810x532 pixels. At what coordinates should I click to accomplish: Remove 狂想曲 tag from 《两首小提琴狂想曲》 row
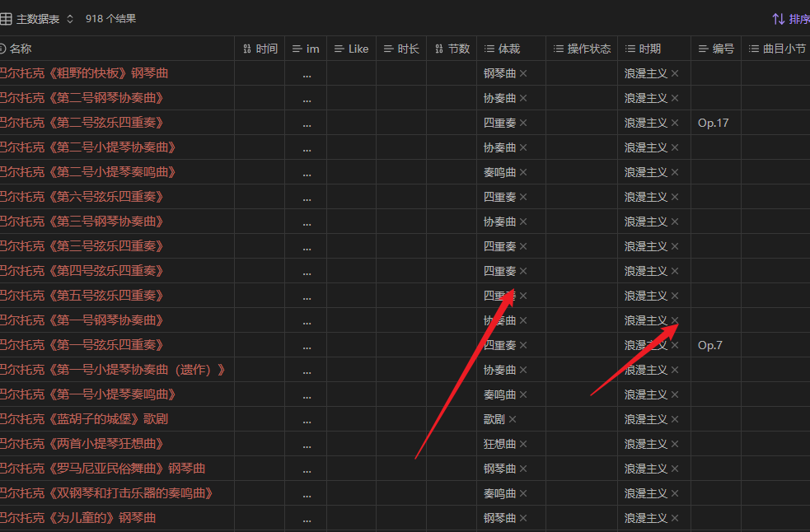click(523, 444)
